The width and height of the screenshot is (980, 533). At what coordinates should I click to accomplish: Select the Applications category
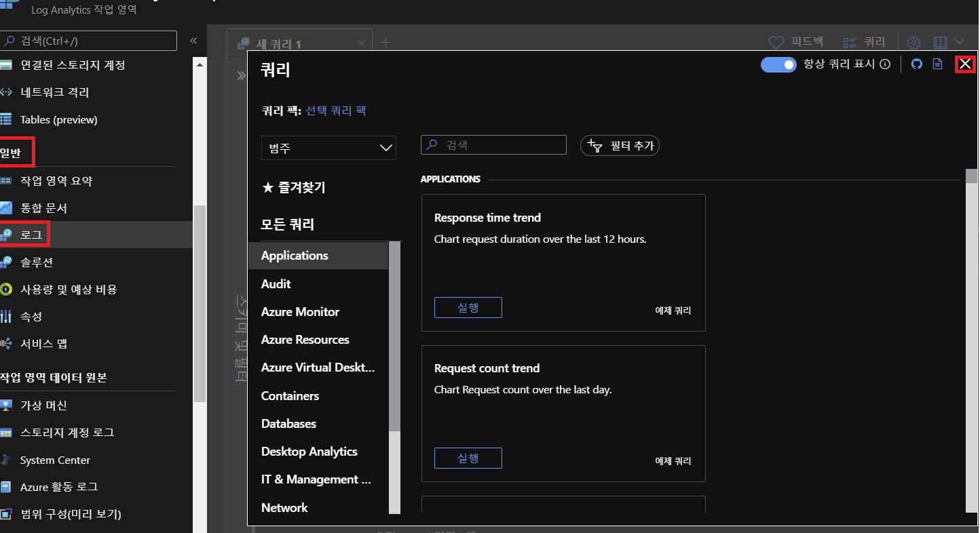pyautogui.click(x=318, y=256)
